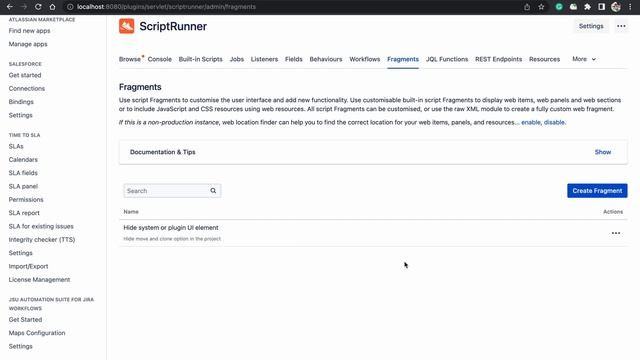
Task: Open SLA panel in sidebar
Action: coord(23,186)
